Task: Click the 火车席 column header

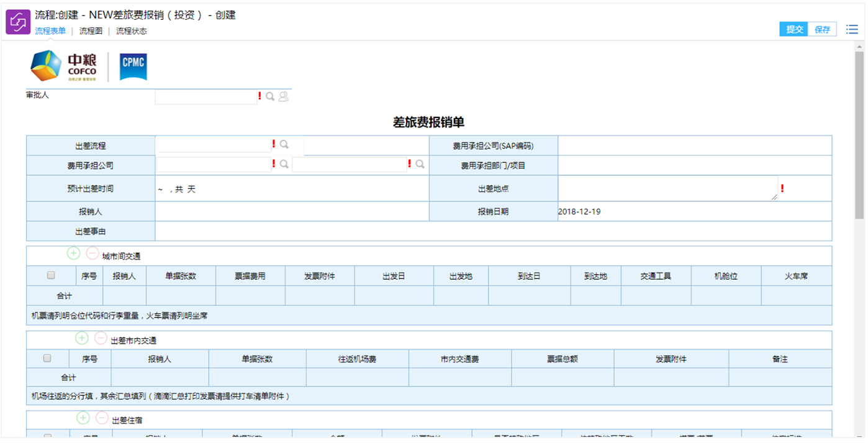Action: (797, 276)
